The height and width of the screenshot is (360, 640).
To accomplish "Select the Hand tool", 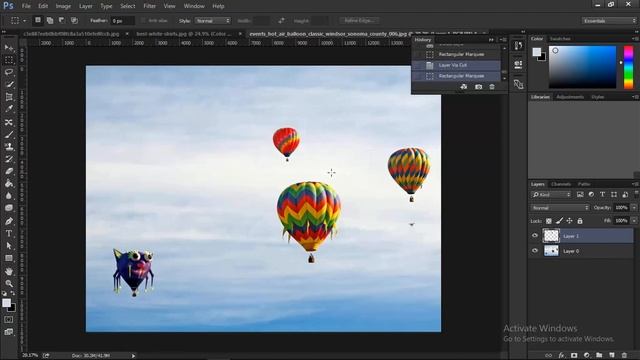I will tap(9, 271).
